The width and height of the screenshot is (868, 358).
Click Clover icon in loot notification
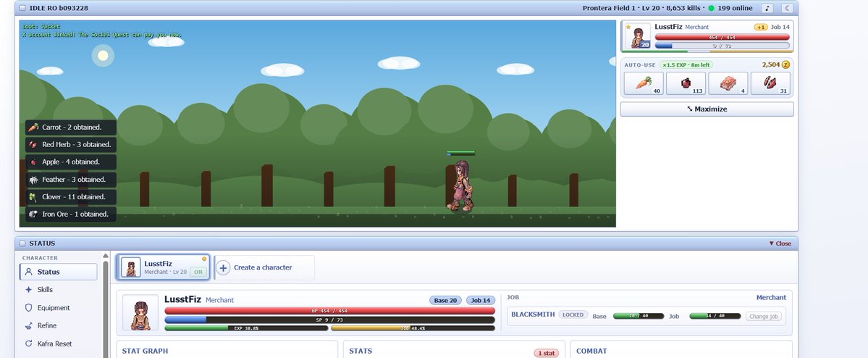click(33, 196)
